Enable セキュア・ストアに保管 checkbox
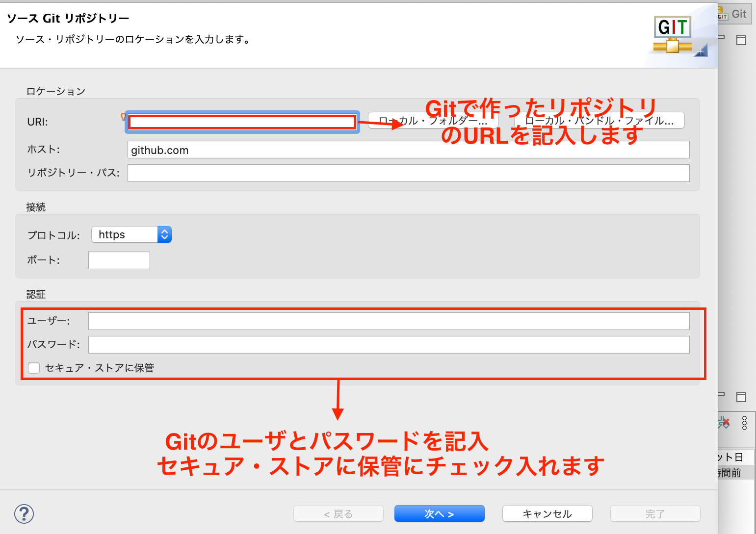Viewport: 756px width, 534px height. (x=33, y=367)
